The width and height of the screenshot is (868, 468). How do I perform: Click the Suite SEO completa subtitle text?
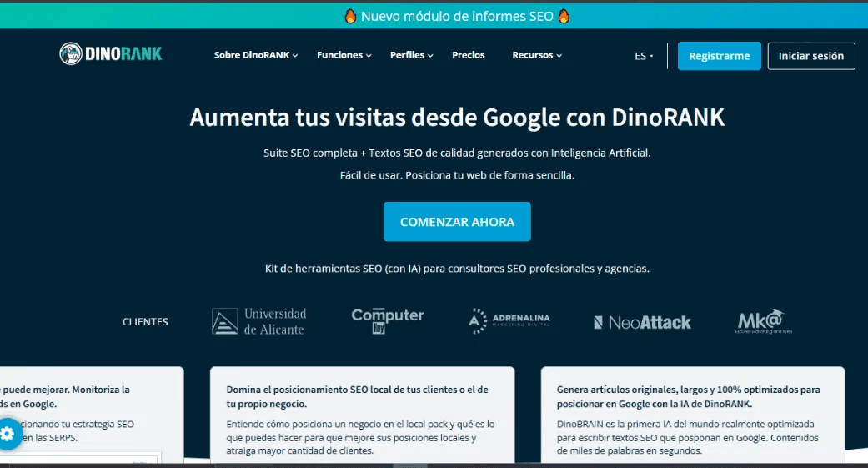click(x=457, y=153)
